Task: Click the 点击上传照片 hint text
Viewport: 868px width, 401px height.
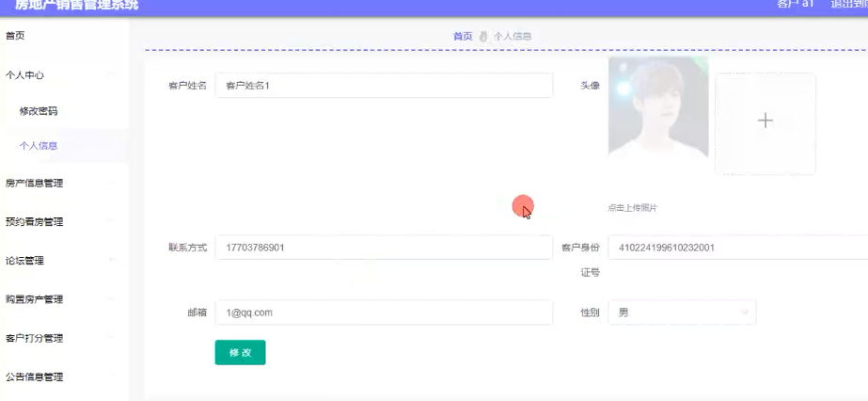Action: coord(633,208)
